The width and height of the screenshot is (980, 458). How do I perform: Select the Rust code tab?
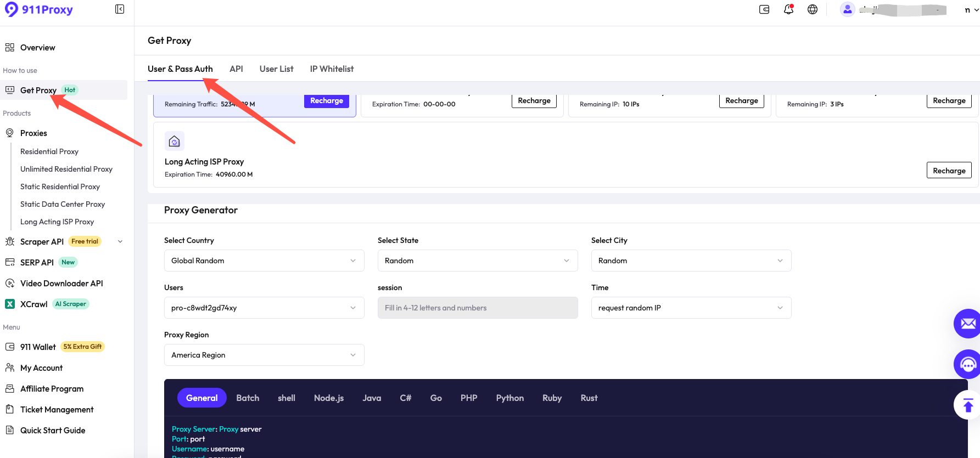point(589,398)
